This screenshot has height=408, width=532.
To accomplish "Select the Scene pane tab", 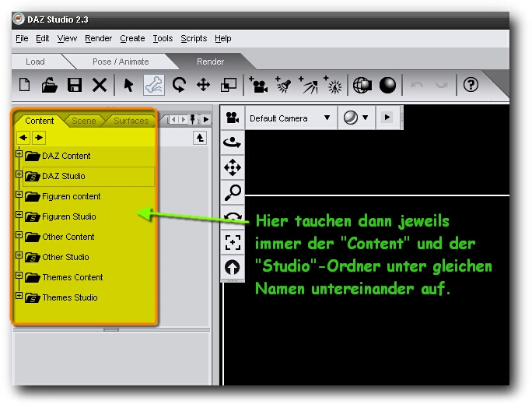I will 84,121.
